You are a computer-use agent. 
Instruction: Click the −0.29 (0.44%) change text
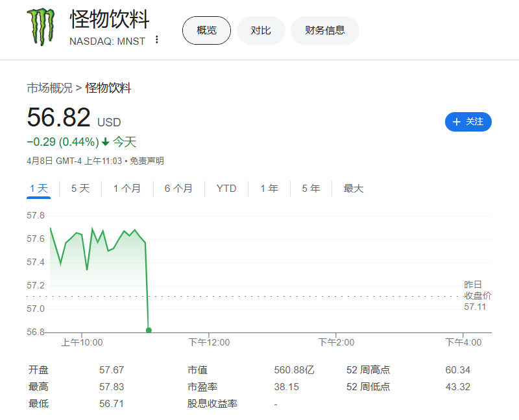[x=63, y=142]
